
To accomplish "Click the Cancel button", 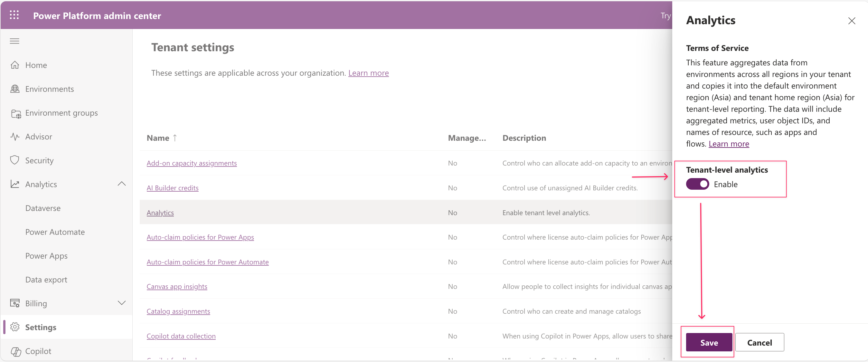I will [x=759, y=342].
